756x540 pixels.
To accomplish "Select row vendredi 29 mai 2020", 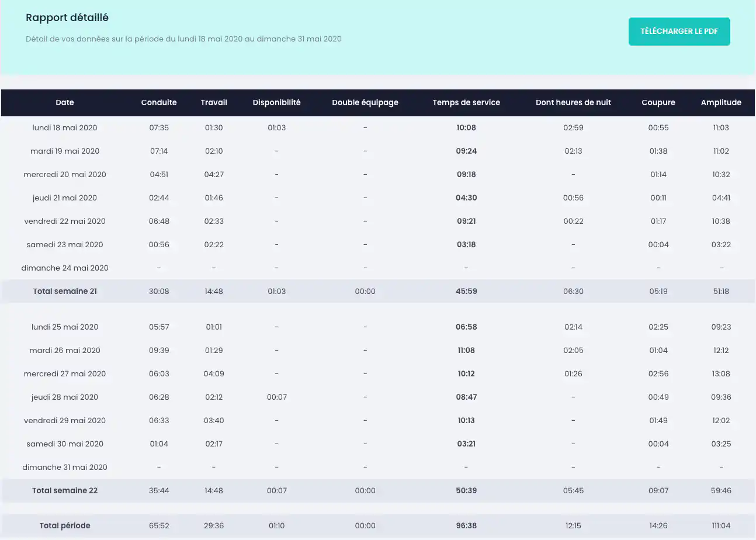I will 378,420.
